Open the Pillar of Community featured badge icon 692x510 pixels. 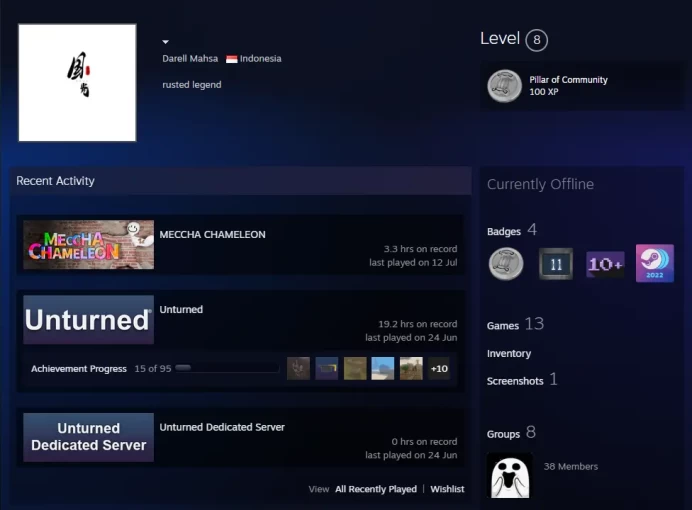[504, 86]
